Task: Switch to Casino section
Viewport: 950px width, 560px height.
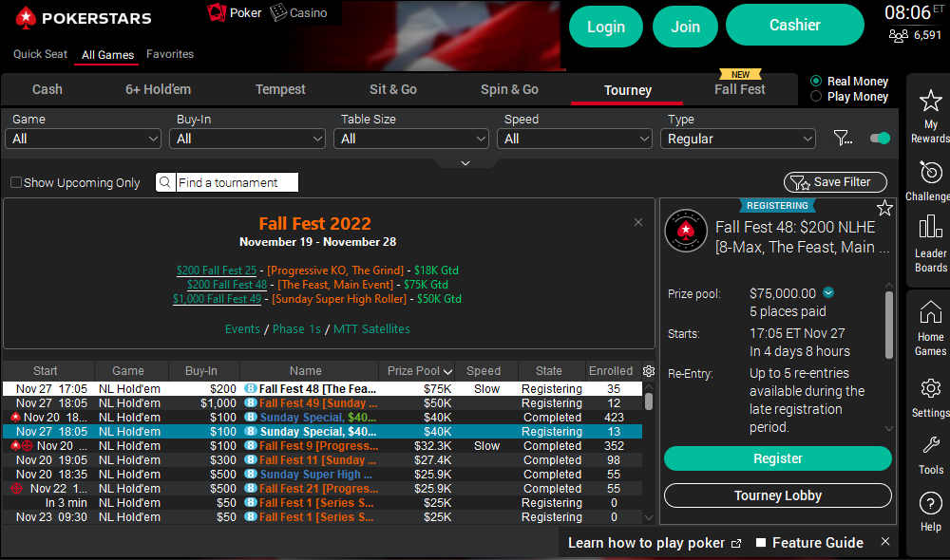Action: pyautogui.click(x=298, y=12)
